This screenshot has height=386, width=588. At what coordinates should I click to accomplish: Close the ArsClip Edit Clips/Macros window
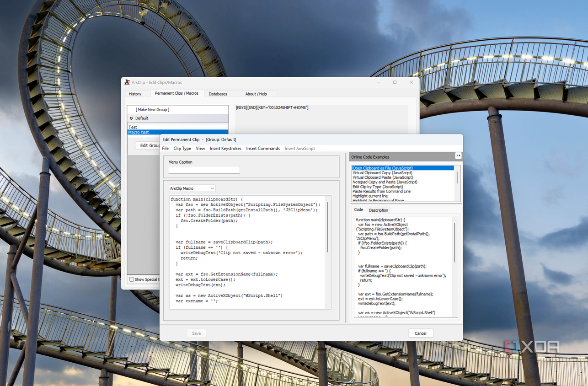click(411, 82)
